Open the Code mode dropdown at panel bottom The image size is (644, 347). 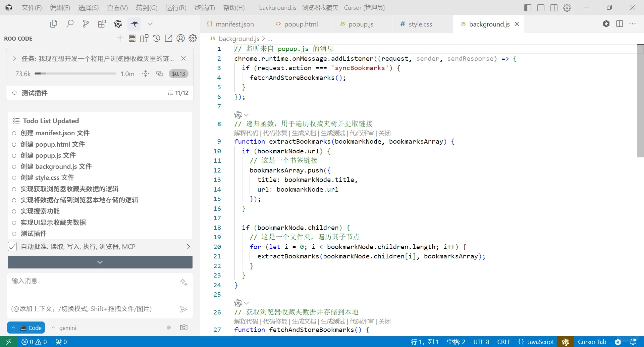[26, 328]
